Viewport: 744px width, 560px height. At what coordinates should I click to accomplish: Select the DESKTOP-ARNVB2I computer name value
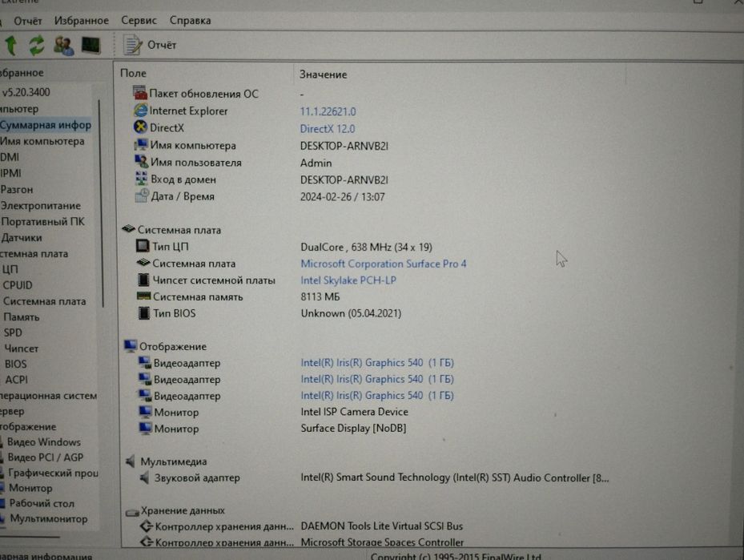(344, 146)
